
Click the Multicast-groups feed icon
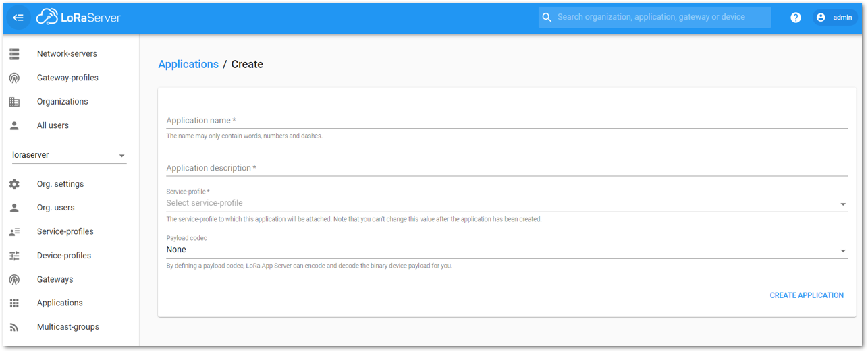(x=14, y=327)
